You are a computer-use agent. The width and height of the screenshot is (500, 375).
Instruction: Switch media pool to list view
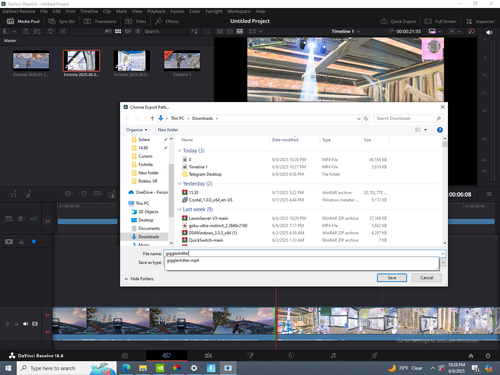tap(138, 31)
